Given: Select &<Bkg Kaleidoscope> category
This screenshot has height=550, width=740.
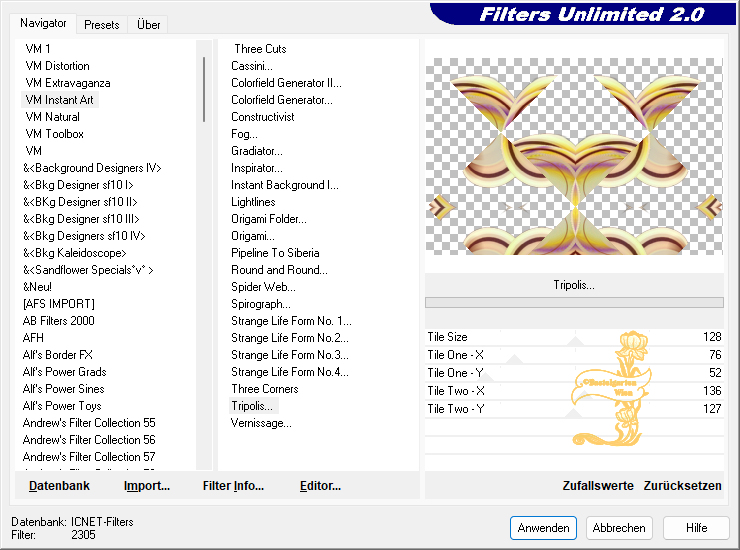Looking at the screenshot, I should click(x=75, y=253).
